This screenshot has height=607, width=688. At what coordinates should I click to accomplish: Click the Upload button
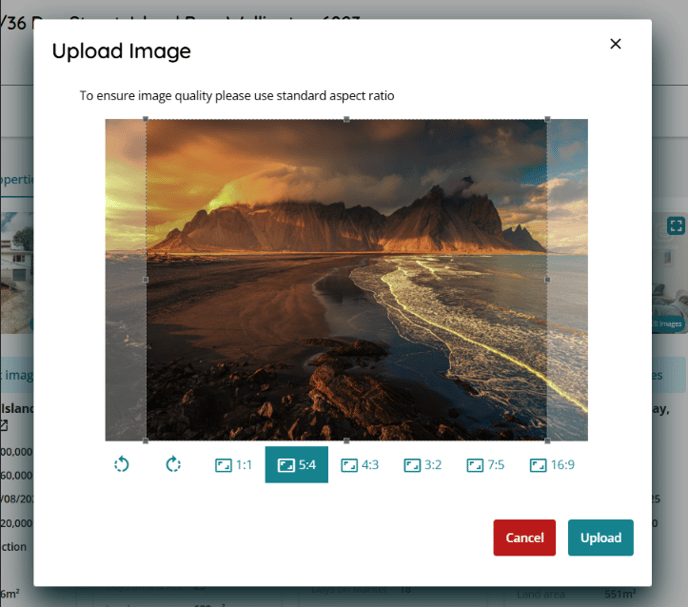600,537
